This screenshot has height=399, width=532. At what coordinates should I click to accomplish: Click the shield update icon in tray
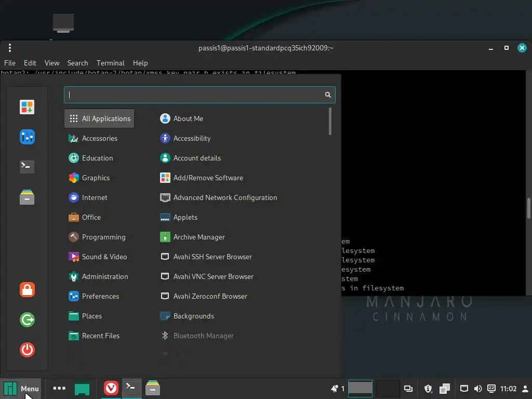pos(428,389)
